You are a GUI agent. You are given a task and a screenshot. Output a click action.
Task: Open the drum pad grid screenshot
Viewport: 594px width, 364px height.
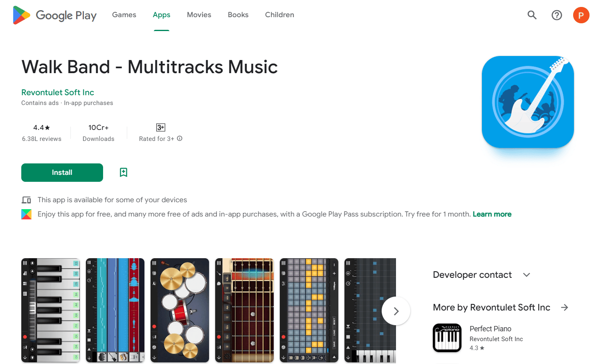coord(309,310)
